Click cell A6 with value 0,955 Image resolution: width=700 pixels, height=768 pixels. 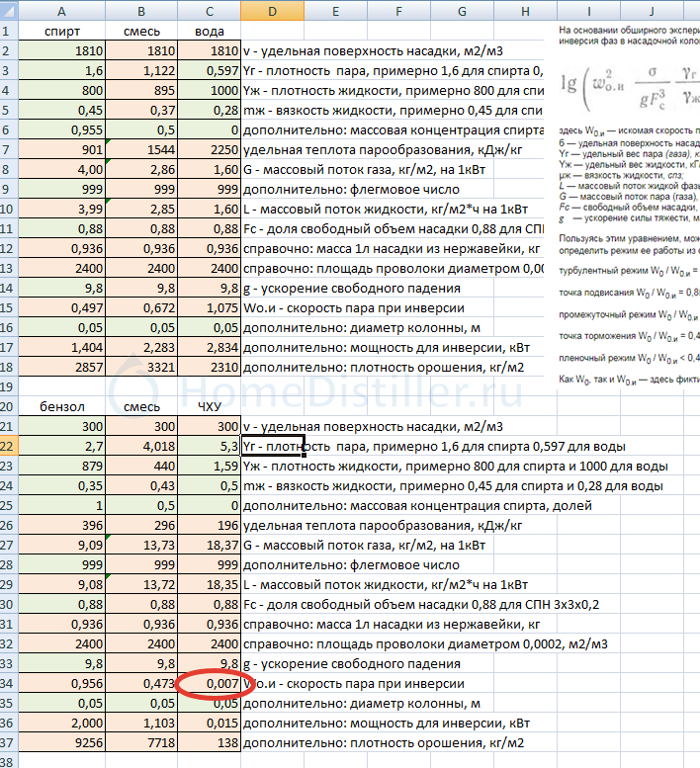(61, 129)
